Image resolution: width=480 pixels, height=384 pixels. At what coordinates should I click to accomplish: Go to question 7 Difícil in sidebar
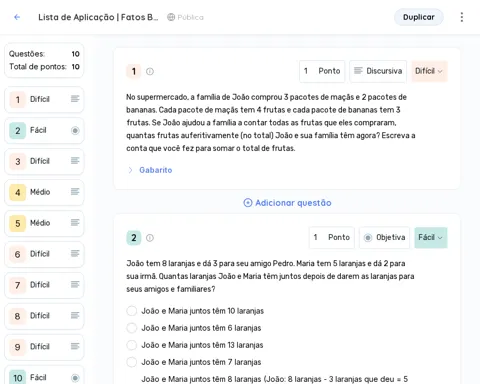pyautogui.click(x=44, y=285)
